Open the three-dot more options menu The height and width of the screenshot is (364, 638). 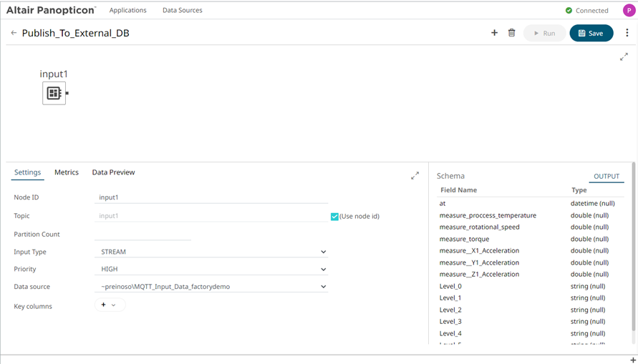(627, 33)
